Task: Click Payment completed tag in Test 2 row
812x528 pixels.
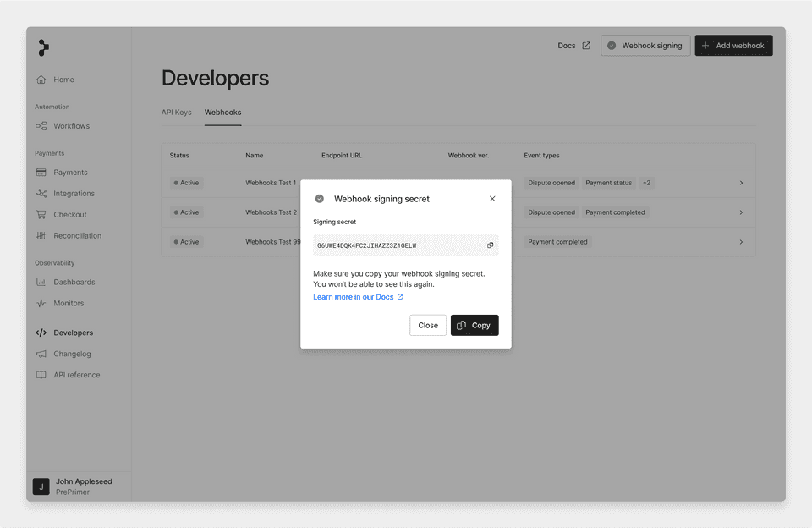Action: [615, 212]
